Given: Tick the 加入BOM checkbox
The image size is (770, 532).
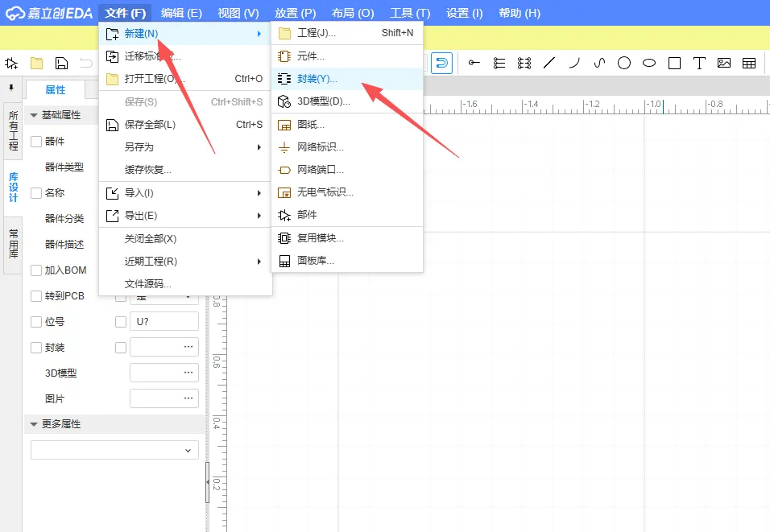Looking at the screenshot, I should (x=36, y=270).
